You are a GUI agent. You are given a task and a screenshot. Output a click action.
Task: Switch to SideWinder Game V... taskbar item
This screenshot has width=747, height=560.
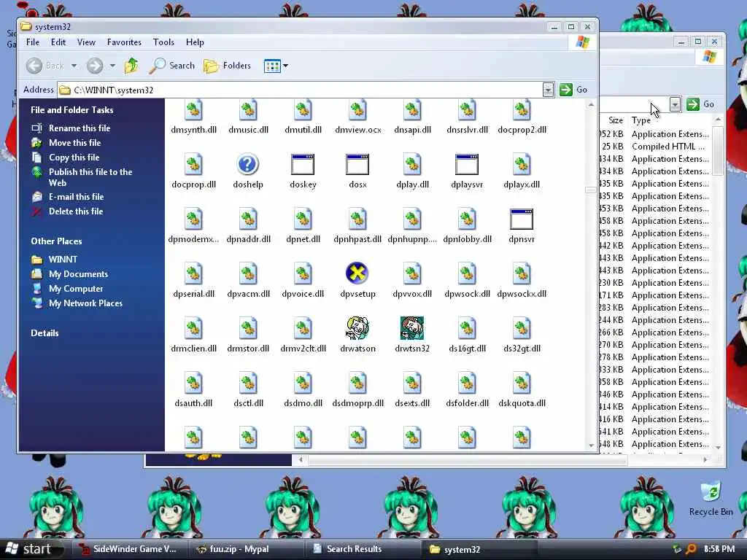point(128,549)
